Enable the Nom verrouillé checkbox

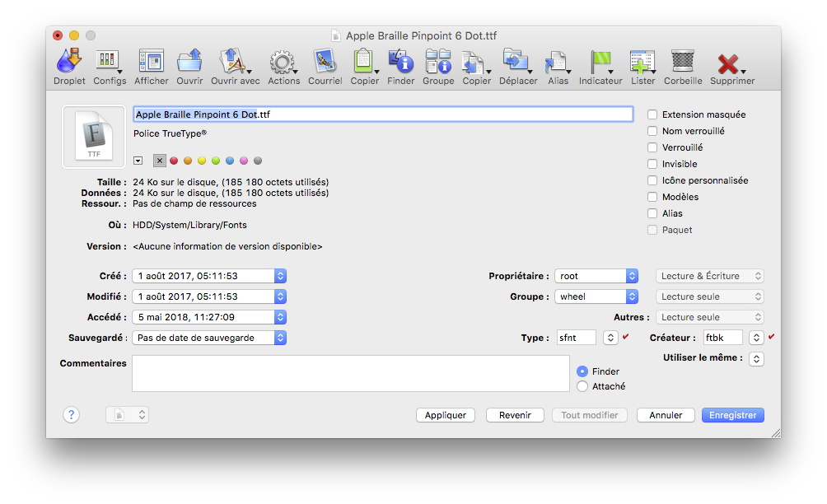[652, 131]
